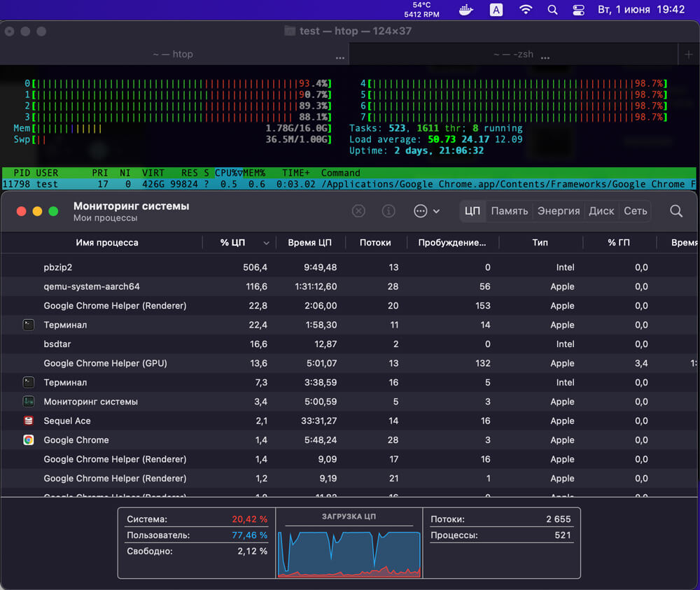Open Control Center from the menu bar
Screen dimensions: 700x590
point(578,10)
